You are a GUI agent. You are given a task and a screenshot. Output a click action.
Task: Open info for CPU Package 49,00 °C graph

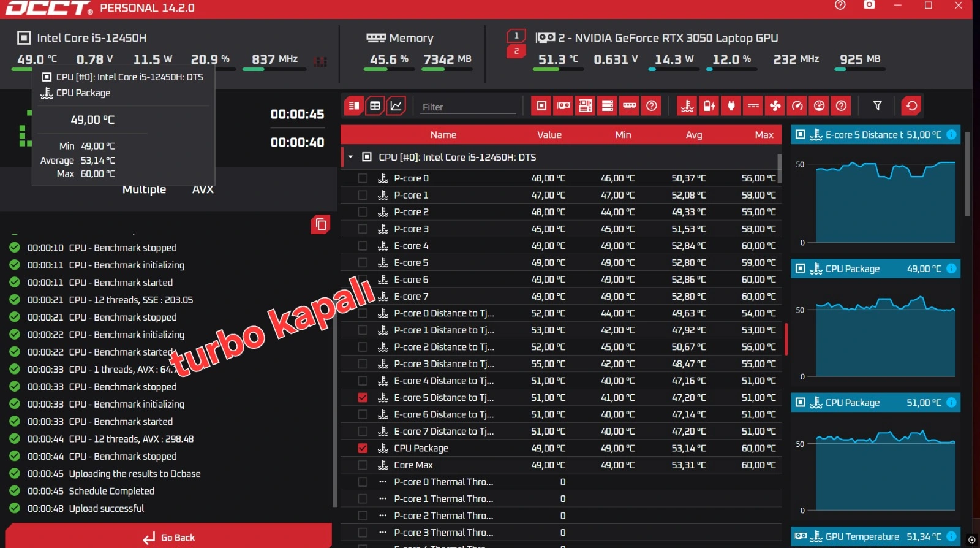point(951,268)
